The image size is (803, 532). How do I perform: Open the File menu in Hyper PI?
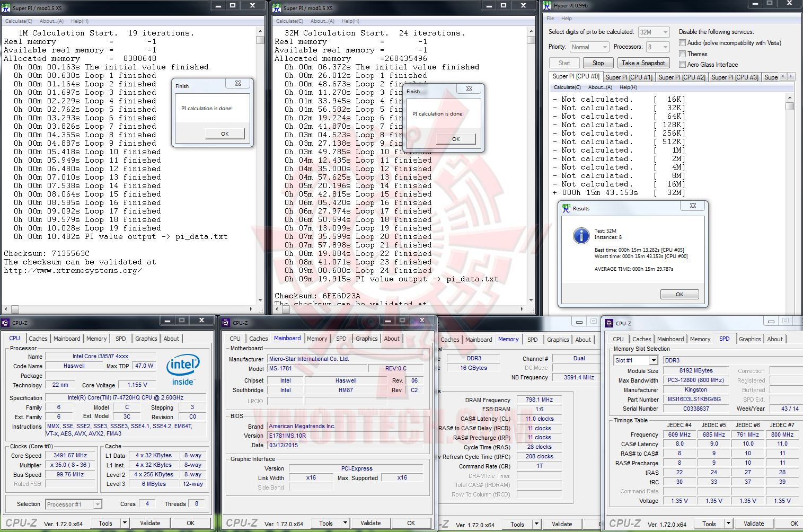(x=550, y=19)
